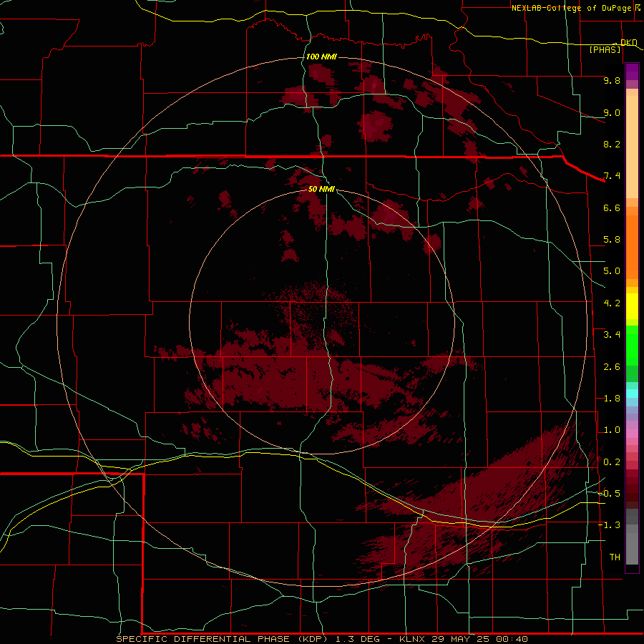
Task: Click the yellow color bar segment
Action: 632,306
